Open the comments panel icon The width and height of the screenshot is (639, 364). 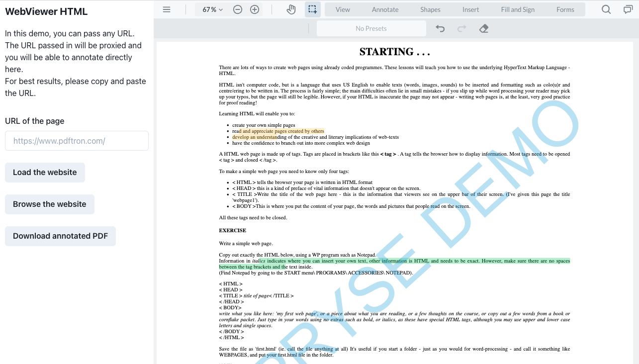pos(628,9)
